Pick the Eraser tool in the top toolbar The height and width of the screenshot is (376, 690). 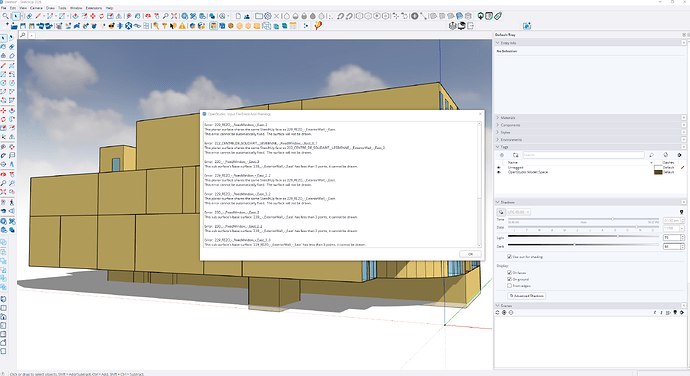pos(29,16)
